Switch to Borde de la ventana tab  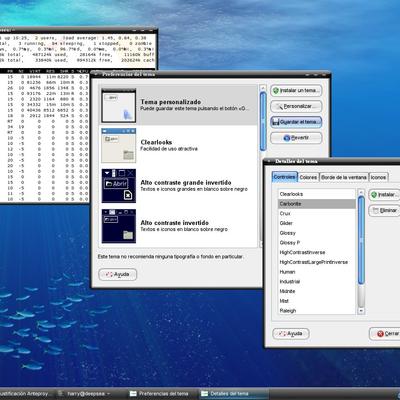pos(344,177)
